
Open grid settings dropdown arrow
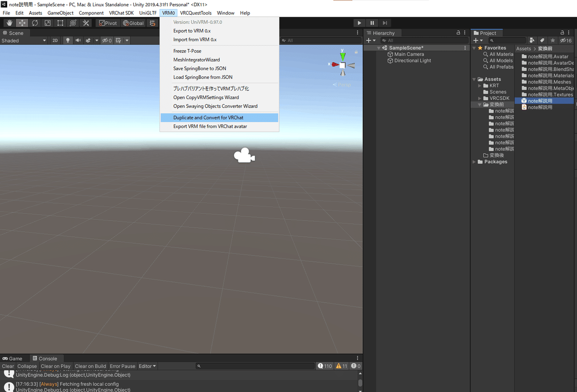pos(127,40)
